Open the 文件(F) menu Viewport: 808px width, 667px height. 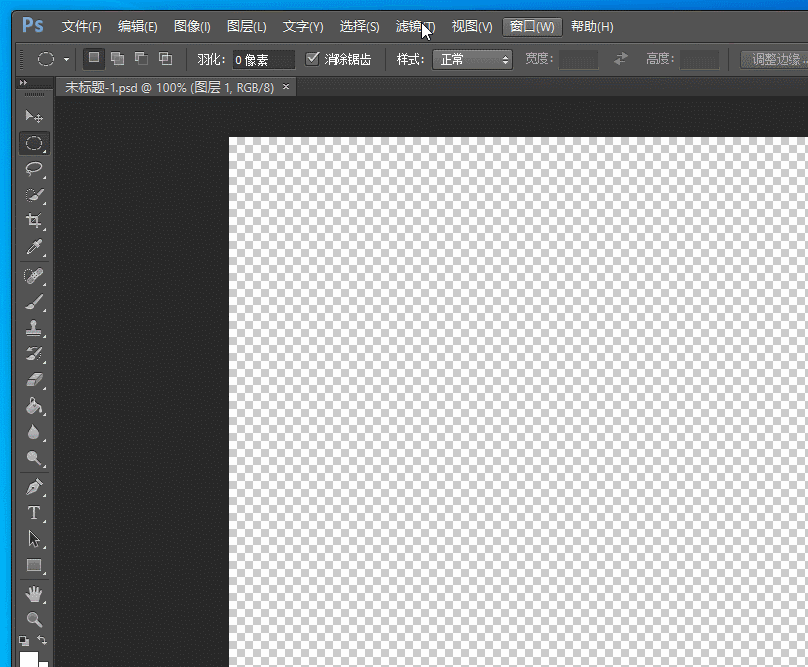pyautogui.click(x=81, y=26)
